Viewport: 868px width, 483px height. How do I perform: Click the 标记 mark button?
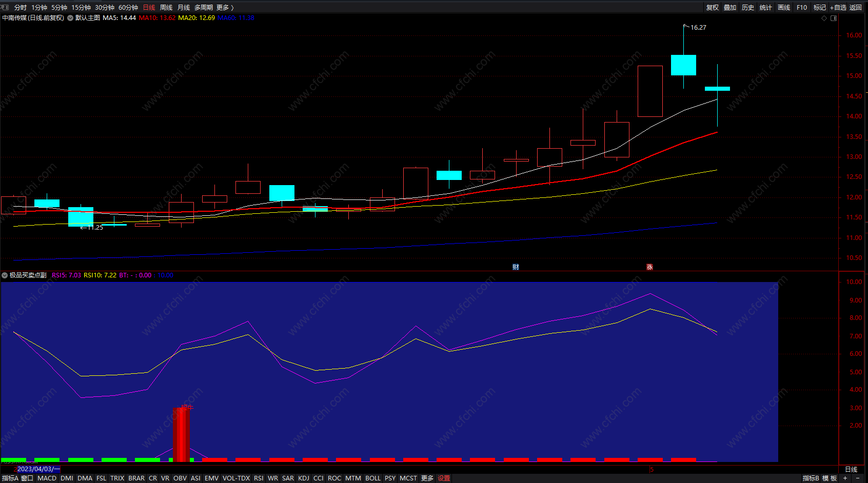pyautogui.click(x=820, y=7)
